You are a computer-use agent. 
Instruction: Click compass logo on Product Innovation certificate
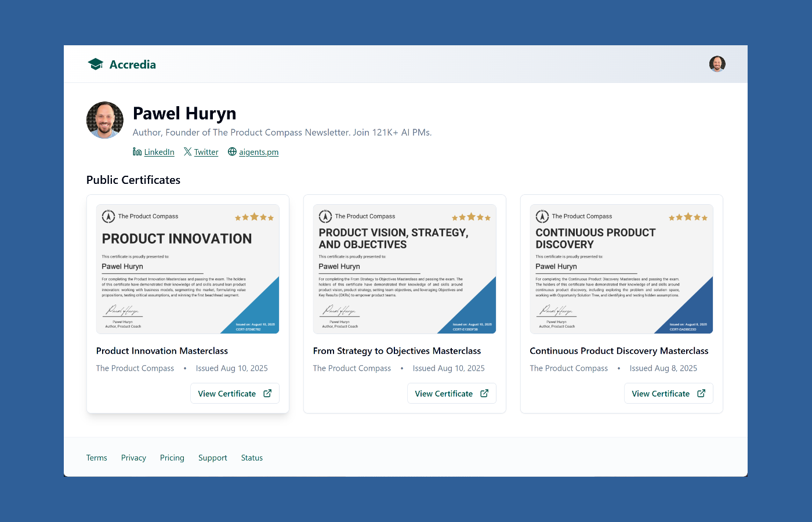[x=108, y=216]
